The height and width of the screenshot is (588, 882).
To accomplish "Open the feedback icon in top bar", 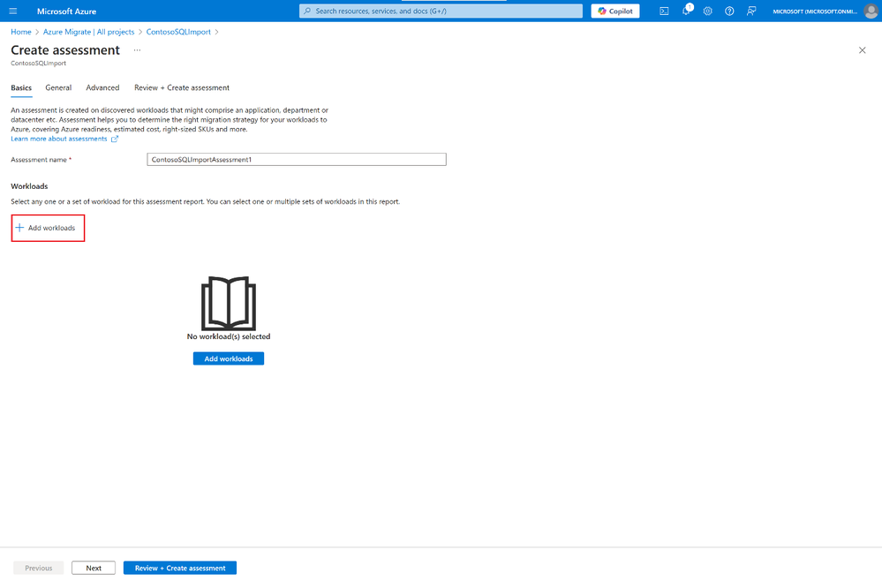I will point(751,11).
